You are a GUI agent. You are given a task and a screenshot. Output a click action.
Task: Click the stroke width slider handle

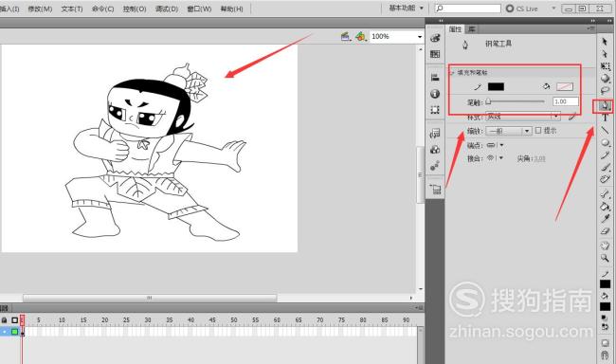(x=488, y=101)
